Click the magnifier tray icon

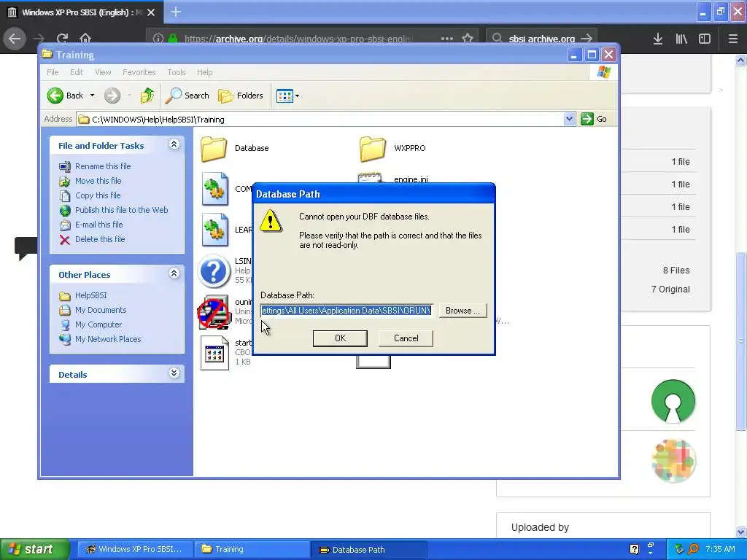(x=694, y=549)
